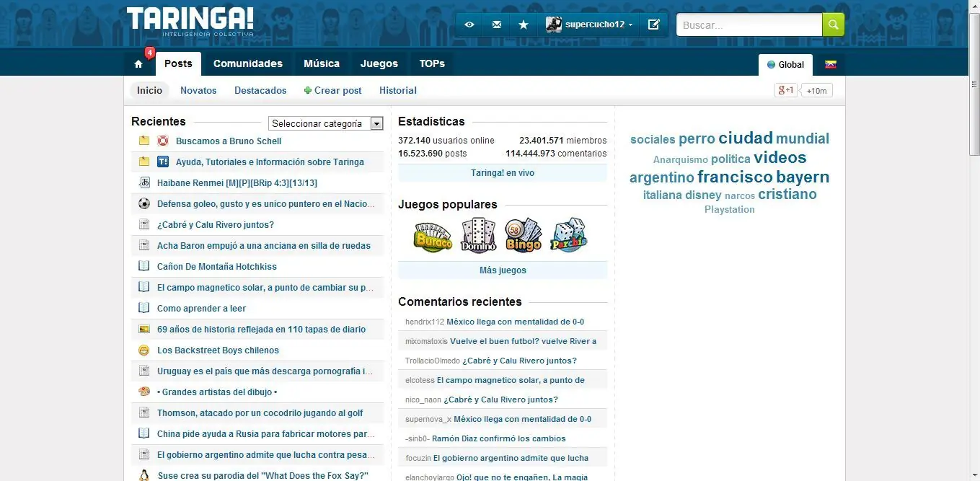Open post China pide ayuda a Rusia
Viewport: 980px width, 481px height.
coord(266,433)
